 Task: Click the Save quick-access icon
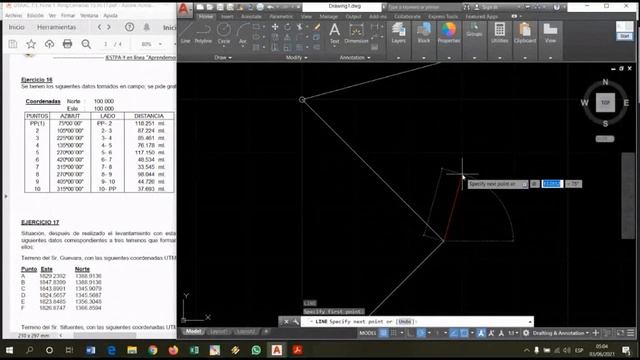pyautogui.click(x=220, y=7)
